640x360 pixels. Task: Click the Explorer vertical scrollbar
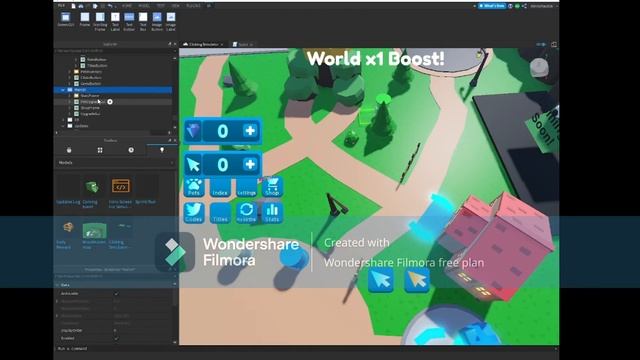(175, 92)
